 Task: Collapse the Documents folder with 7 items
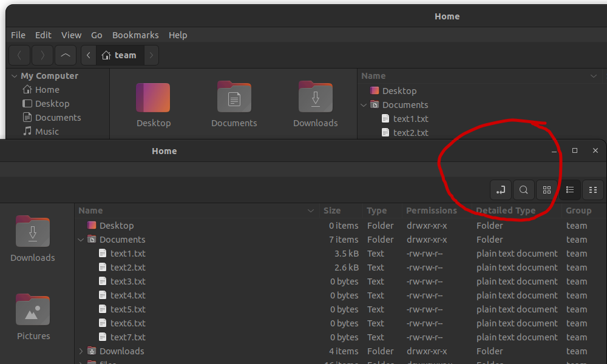[x=81, y=240]
